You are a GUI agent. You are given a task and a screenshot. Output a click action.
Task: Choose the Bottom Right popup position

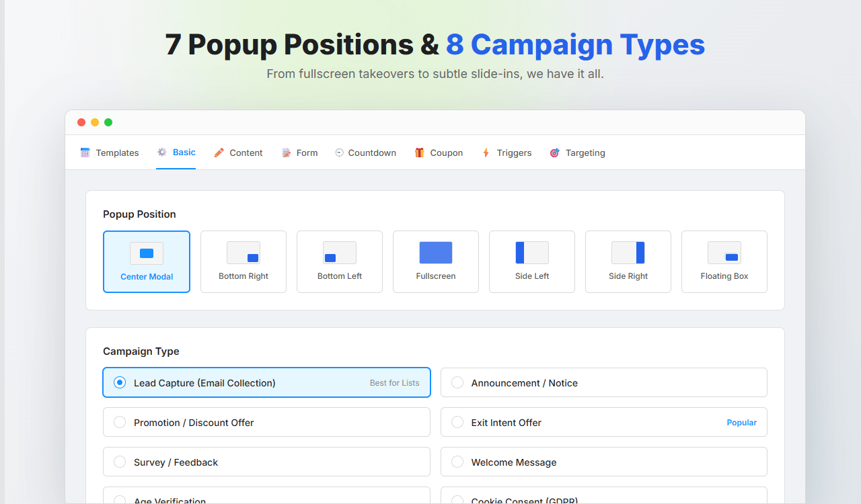tap(244, 262)
